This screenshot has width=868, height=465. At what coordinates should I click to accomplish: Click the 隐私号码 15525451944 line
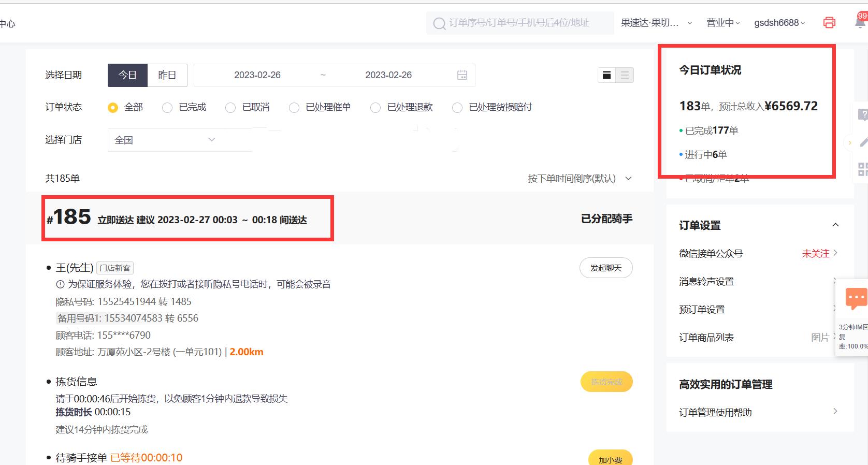[124, 301]
